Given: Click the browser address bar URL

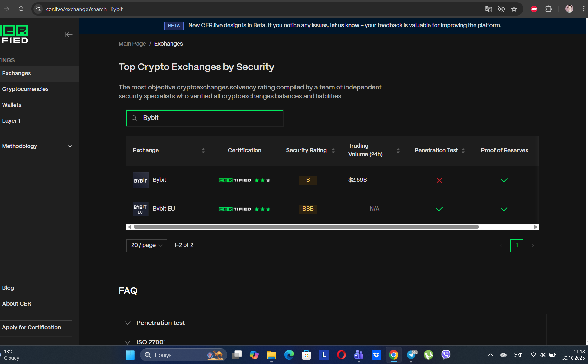Looking at the screenshot, I should coord(84,9).
